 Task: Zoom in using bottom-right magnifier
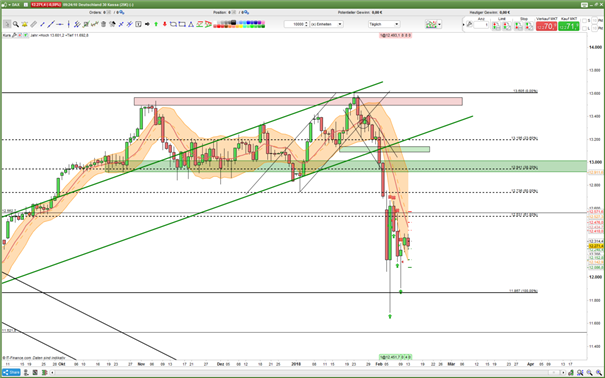599,373
